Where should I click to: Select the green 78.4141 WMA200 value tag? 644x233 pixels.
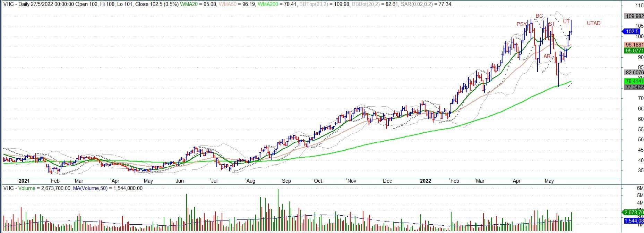(634, 81)
